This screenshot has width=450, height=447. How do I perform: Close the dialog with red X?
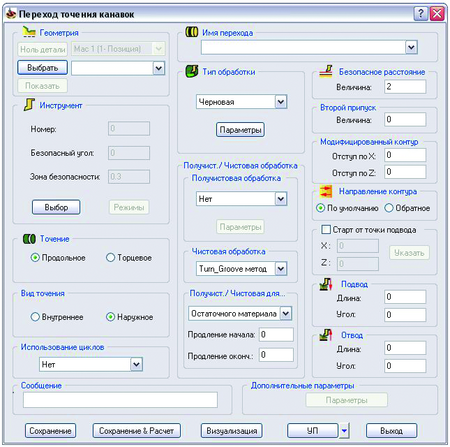pyautogui.click(x=437, y=14)
